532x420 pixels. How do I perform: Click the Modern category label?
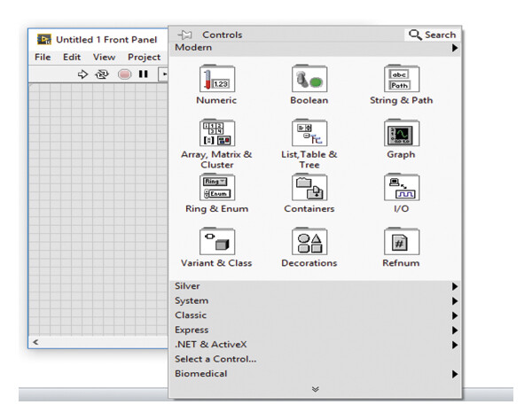(x=193, y=48)
